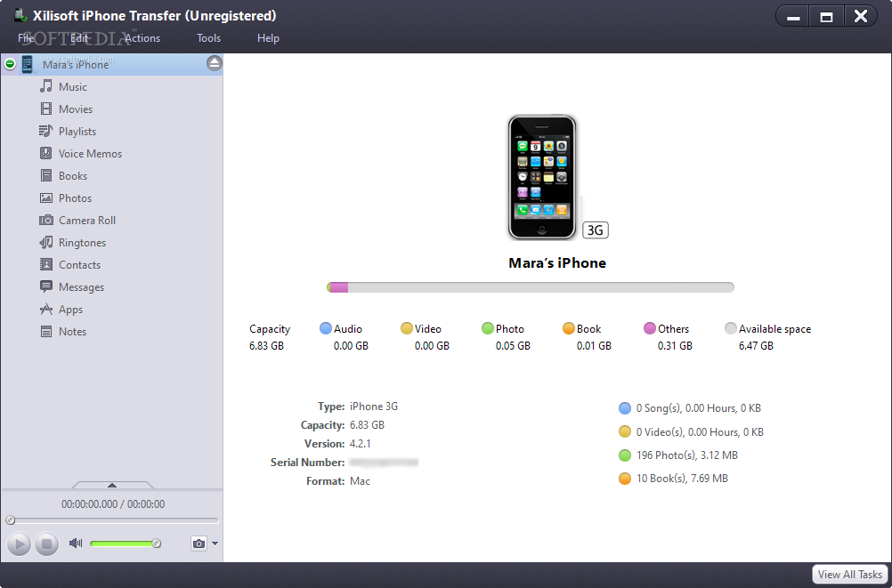The width and height of the screenshot is (892, 588).
Task: Maximize the Xilisoft iPhone Transfer window
Action: pos(826,16)
